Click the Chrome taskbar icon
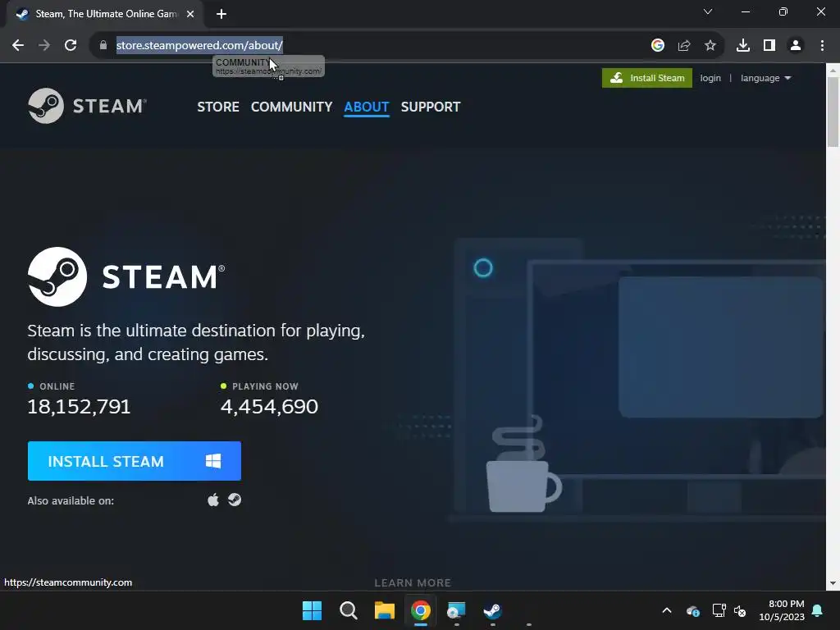 (421, 610)
